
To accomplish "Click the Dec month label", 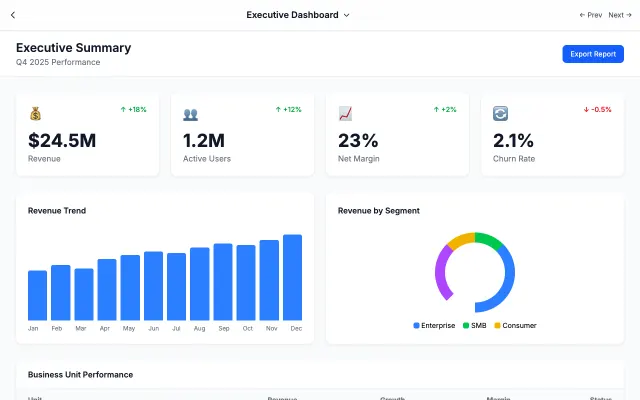I will click(x=296, y=329).
